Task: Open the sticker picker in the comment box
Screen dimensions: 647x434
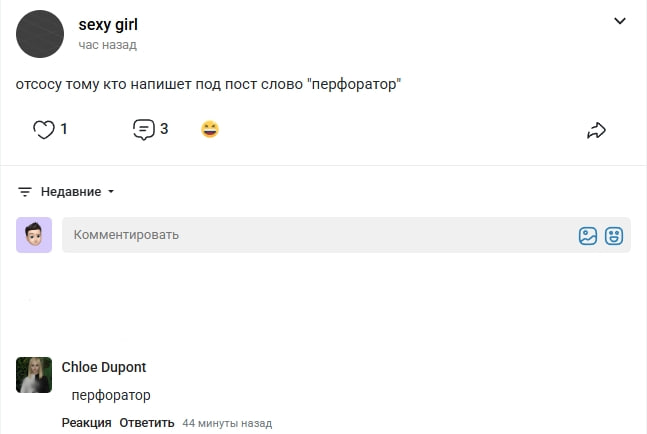Action: (614, 236)
